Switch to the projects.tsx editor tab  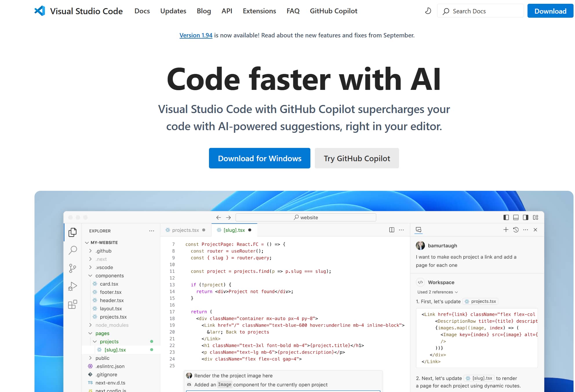[x=185, y=230]
